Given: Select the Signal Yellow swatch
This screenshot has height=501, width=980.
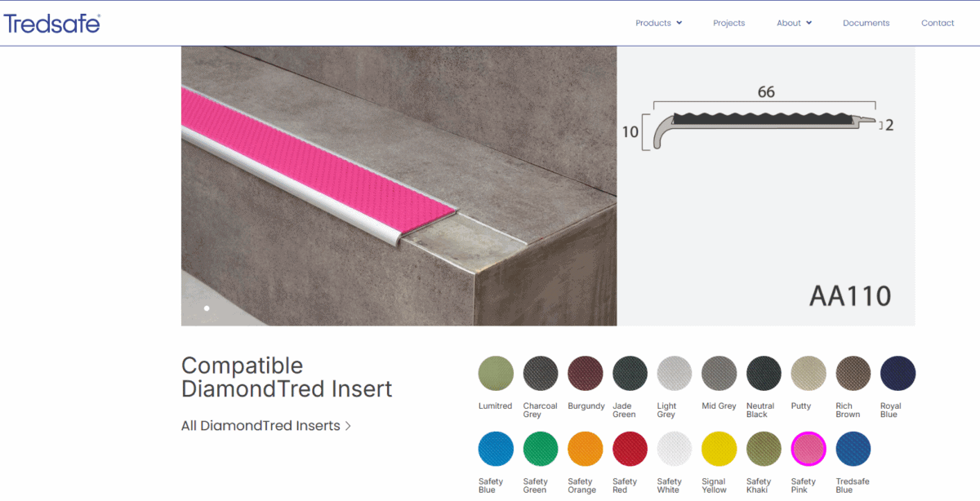Looking at the screenshot, I should point(719,449).
